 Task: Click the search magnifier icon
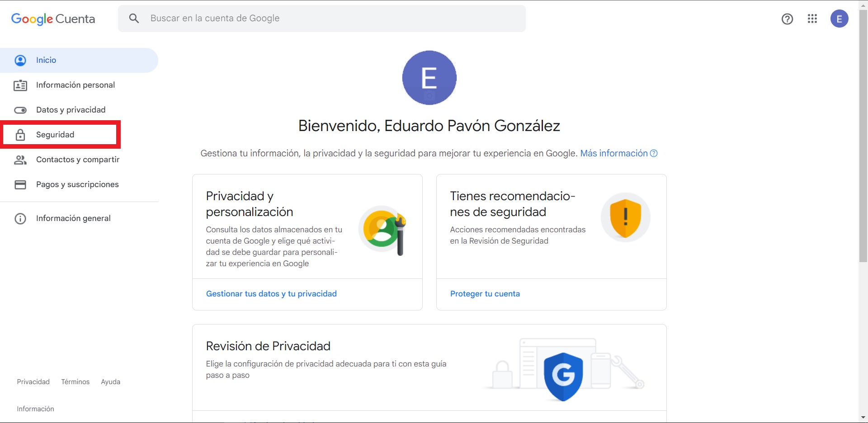point(134,19)
